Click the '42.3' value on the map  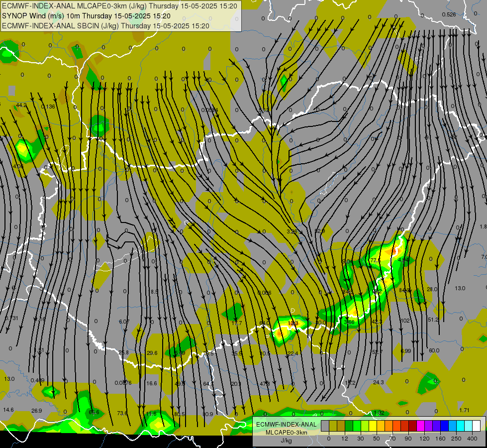(x=377, y=322)
